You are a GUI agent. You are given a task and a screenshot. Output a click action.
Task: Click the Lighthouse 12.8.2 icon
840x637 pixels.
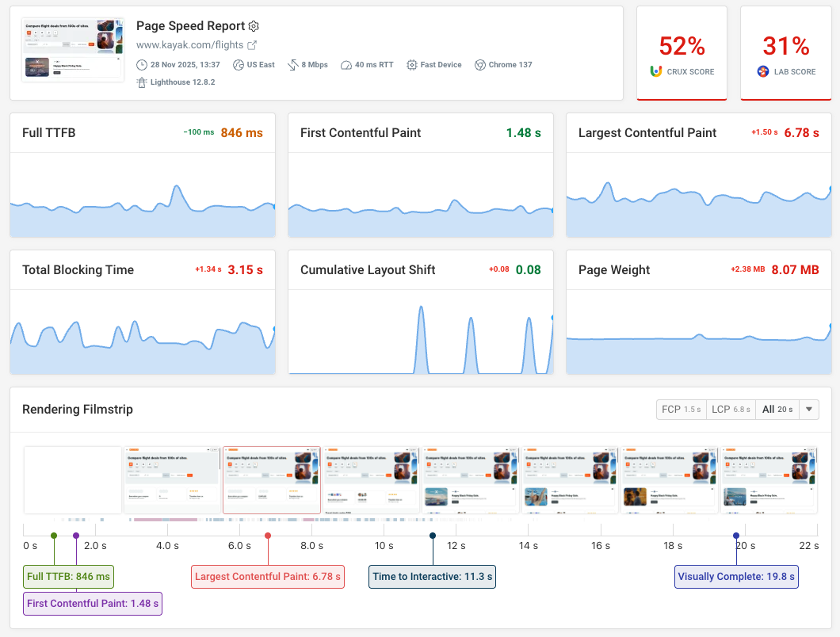point(140,82)
